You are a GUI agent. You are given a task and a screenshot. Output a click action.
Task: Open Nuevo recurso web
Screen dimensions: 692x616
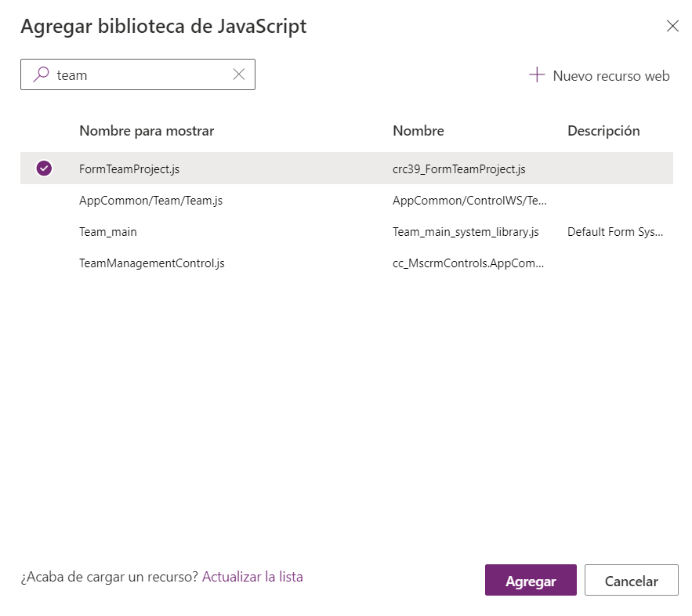pyautogui.click(x=610, y=76)
